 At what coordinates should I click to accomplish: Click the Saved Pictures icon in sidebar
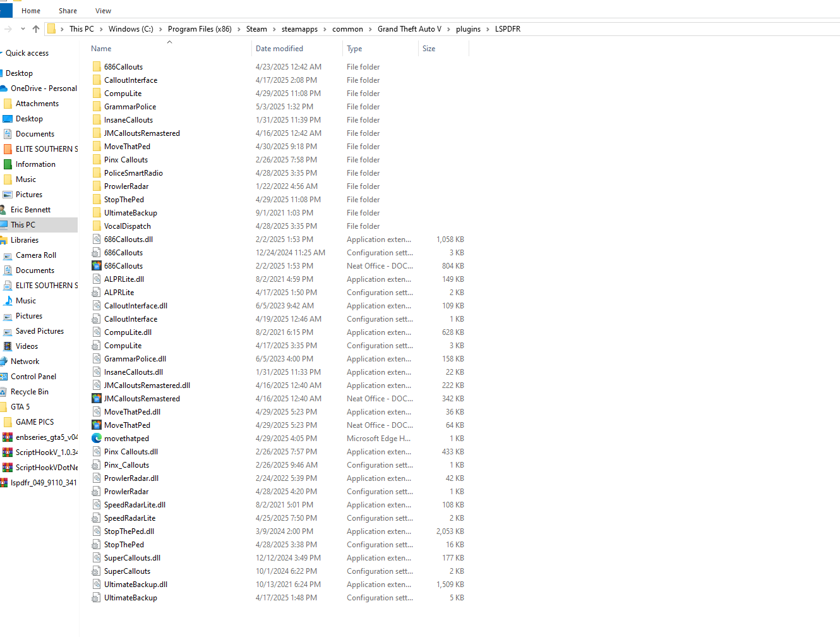(8, 331)
